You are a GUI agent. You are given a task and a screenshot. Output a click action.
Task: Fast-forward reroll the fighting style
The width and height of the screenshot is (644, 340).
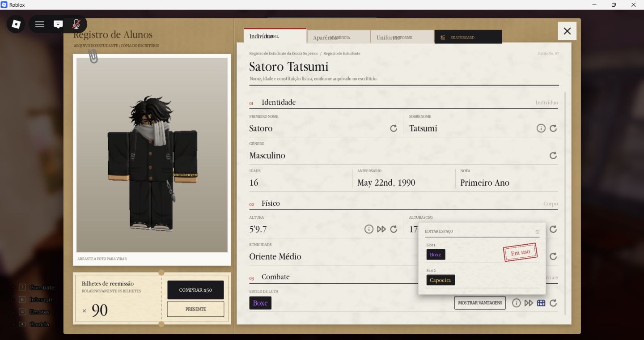529,303
